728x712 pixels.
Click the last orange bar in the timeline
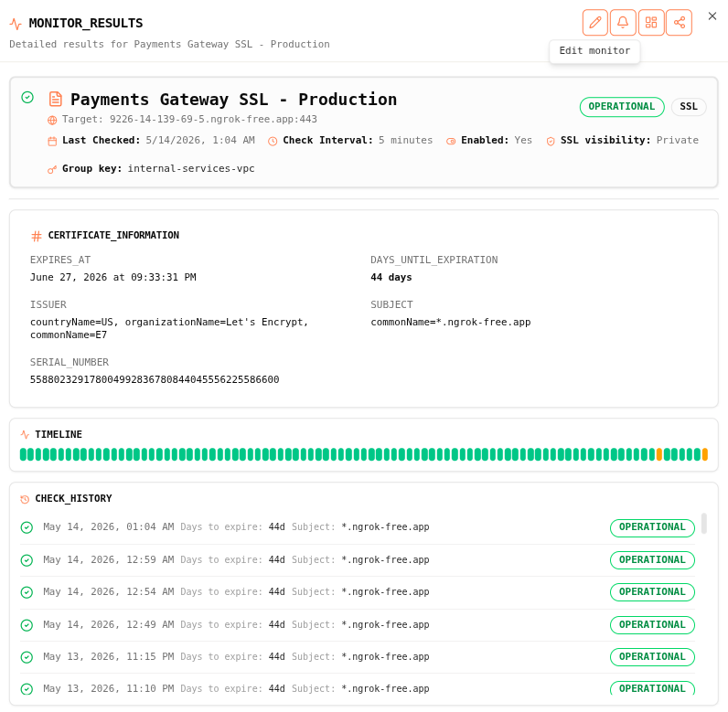(x=705, y=454)
